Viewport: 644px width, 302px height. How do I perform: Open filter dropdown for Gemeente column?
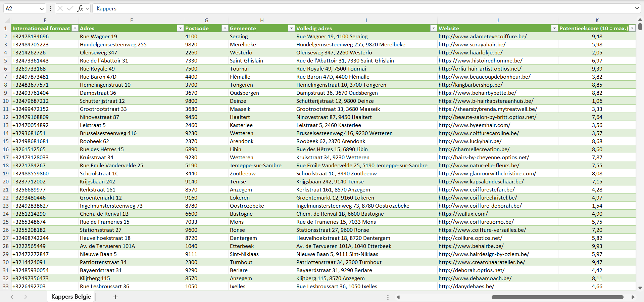click(291, 28)
